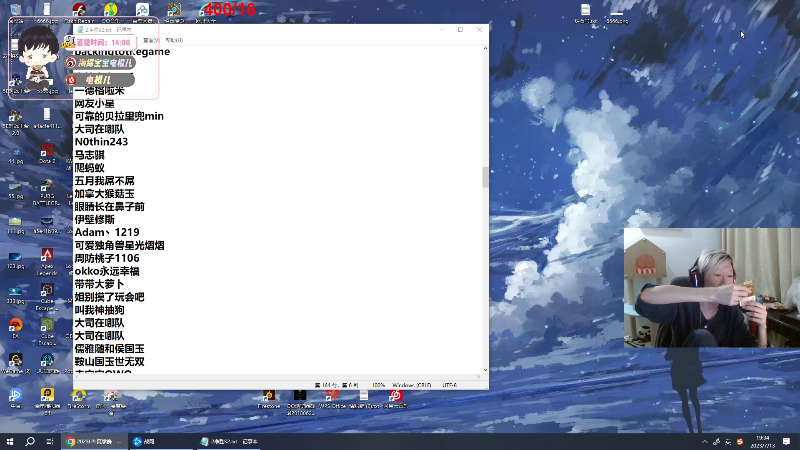Open taskbar search magnifier
The width and height of the screenshot is (800, 450).
(30, 441)
